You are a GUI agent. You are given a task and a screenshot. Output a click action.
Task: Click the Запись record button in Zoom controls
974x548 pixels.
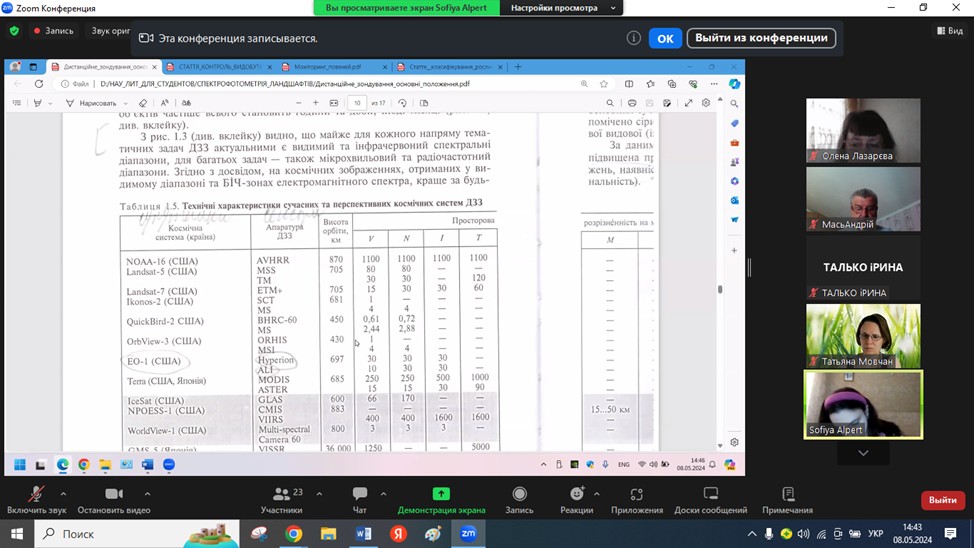coord(519,500)
